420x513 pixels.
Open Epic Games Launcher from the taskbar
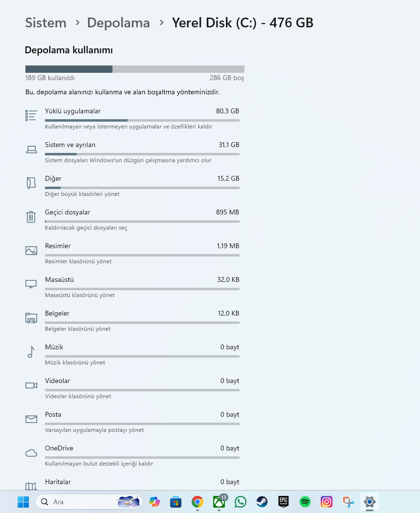(284, 502)
